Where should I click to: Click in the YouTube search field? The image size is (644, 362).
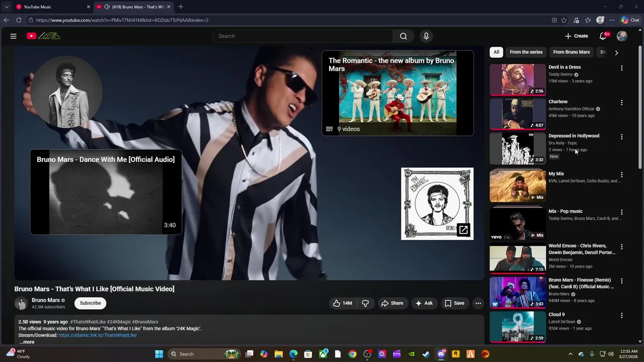point(303,36)
